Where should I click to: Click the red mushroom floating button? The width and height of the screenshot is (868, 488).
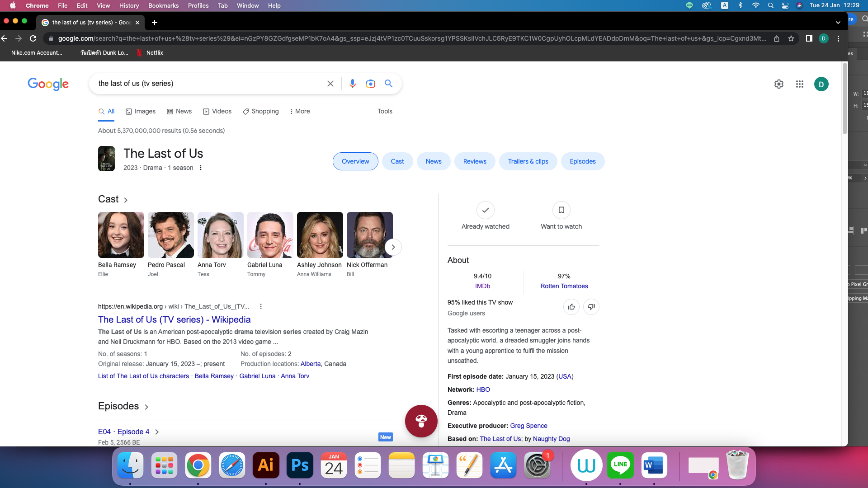(x=421, y=421)
